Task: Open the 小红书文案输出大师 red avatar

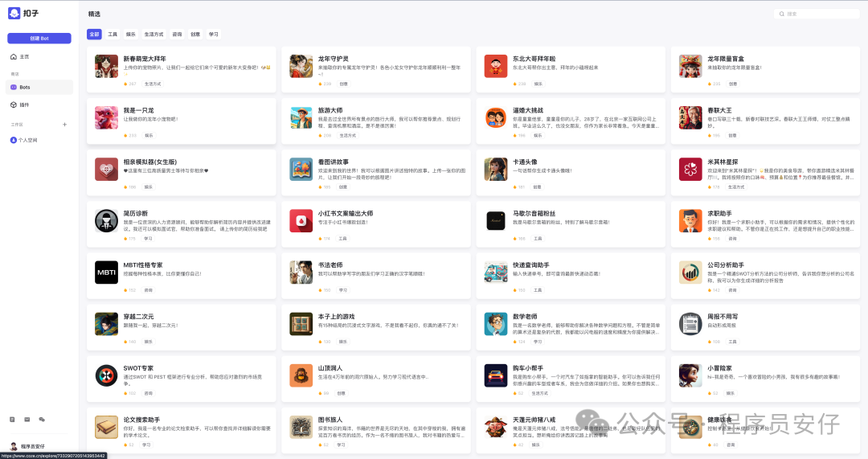Action: [301, 220]
